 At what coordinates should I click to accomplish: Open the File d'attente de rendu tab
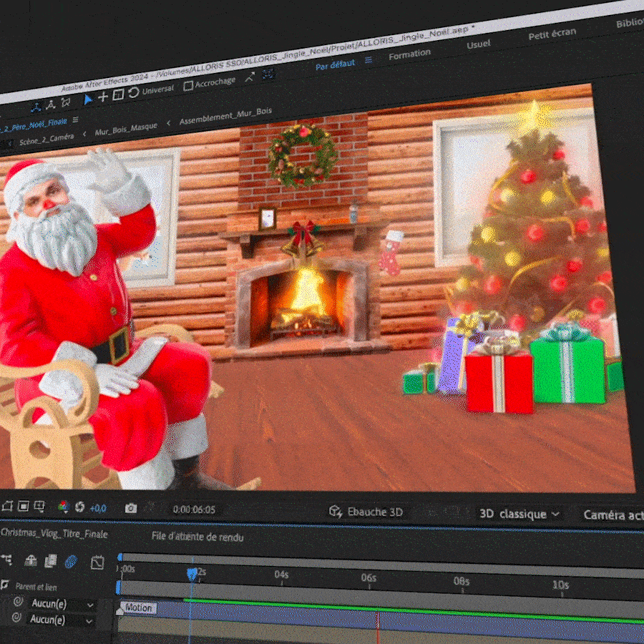point(197,537)
